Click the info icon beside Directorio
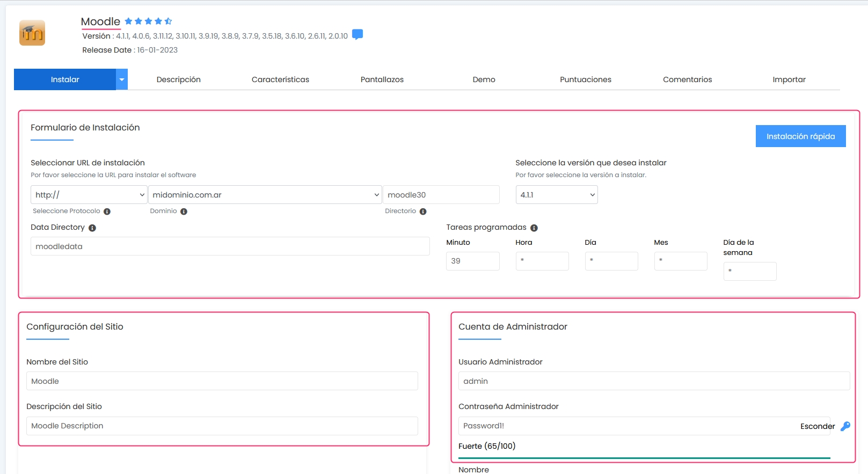868x474 pixels. coord(423,212)
